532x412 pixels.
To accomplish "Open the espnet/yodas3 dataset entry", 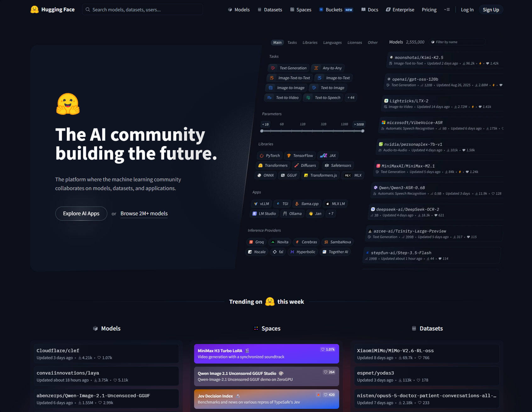I will (427, 376).
